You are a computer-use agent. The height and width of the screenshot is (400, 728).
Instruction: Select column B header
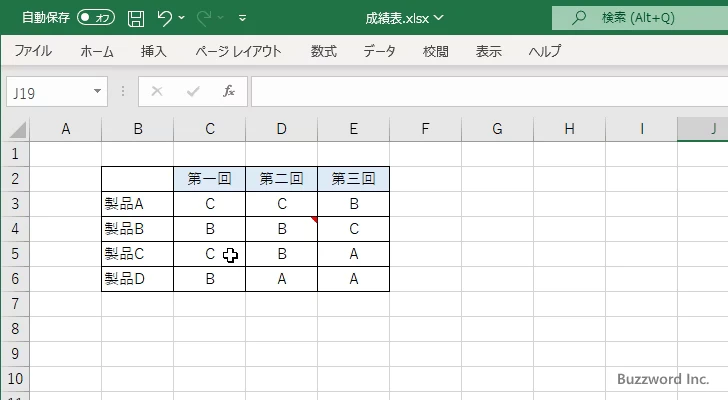point(137,129)
